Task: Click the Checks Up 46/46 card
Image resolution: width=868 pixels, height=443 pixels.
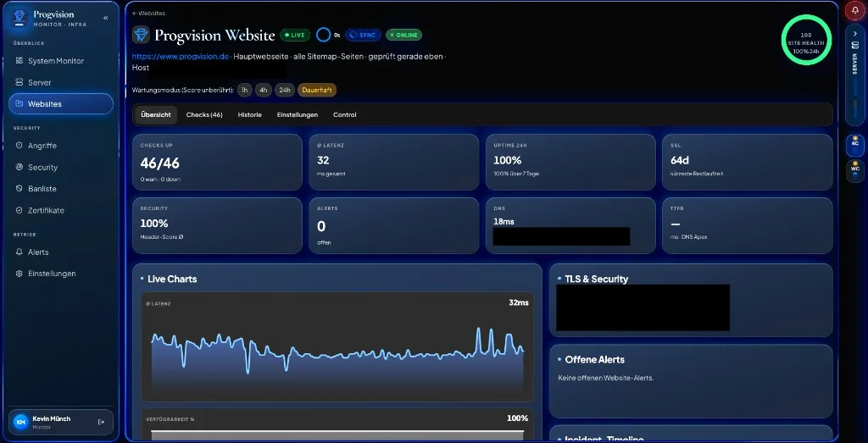Action: [x=218, y=162]
